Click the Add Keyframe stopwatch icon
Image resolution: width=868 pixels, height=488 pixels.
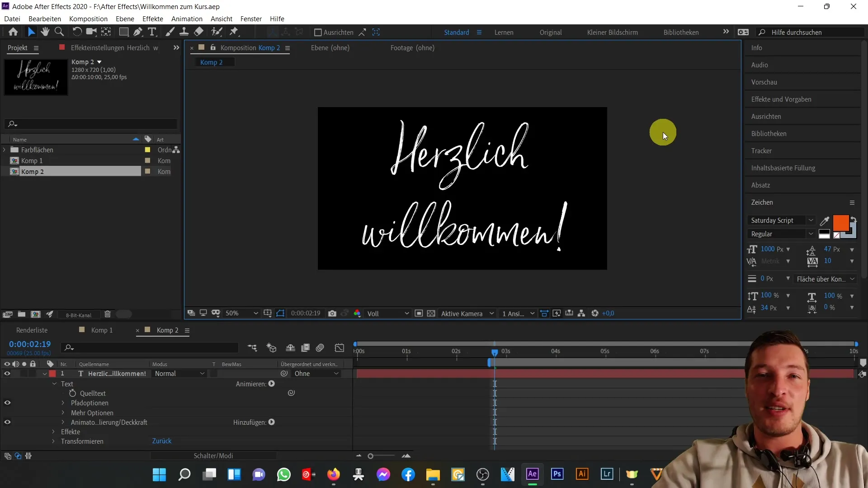pos(72,393)
